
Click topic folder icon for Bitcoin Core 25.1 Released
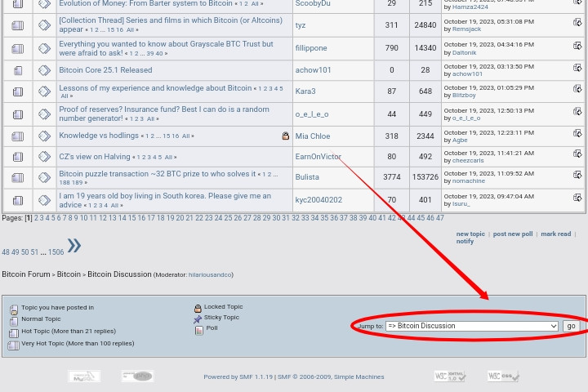18,70
